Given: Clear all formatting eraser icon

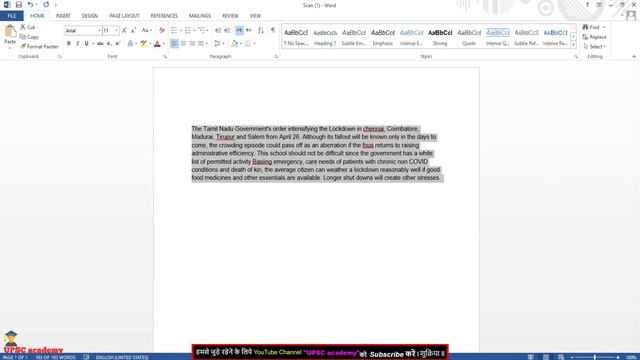Looking at the screenshot, I should [162, 31].
